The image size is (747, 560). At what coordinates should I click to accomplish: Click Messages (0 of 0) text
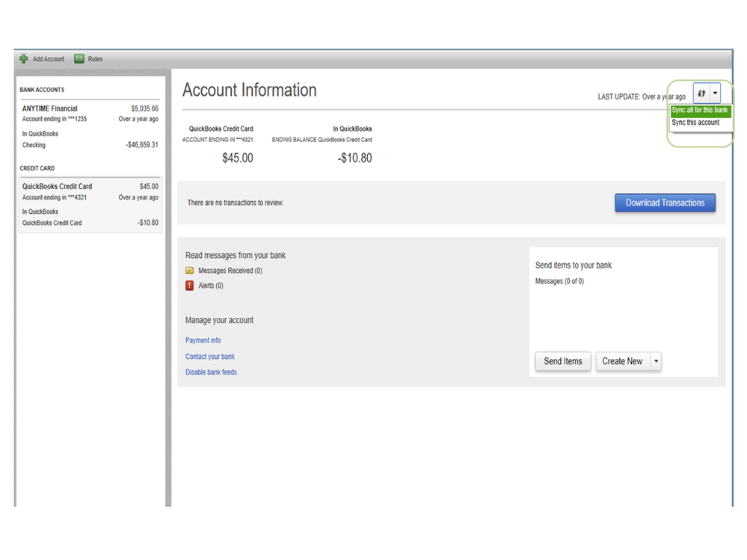tap(559, 281)
